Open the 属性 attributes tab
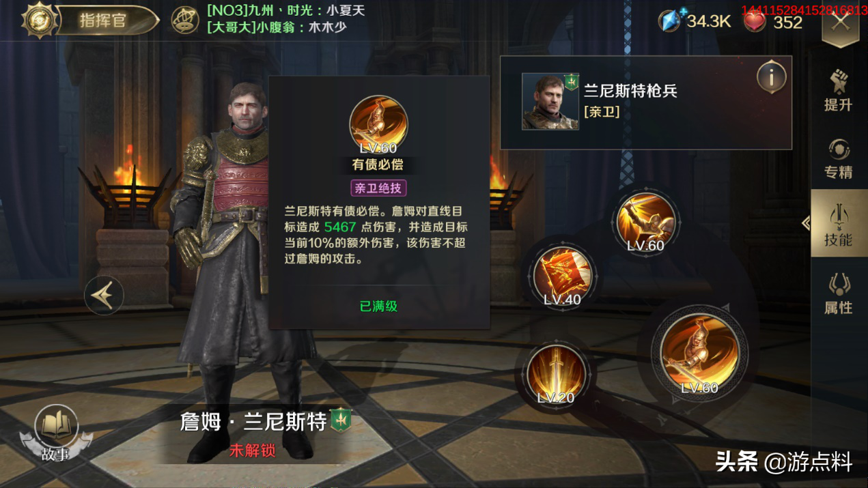 click(839, 294)
